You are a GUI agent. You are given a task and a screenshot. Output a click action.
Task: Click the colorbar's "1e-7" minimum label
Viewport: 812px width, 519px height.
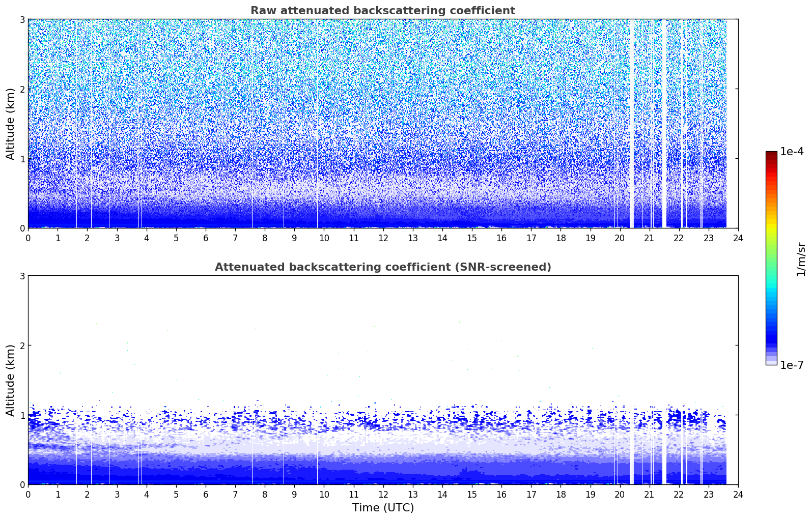[x=792, y=365]
